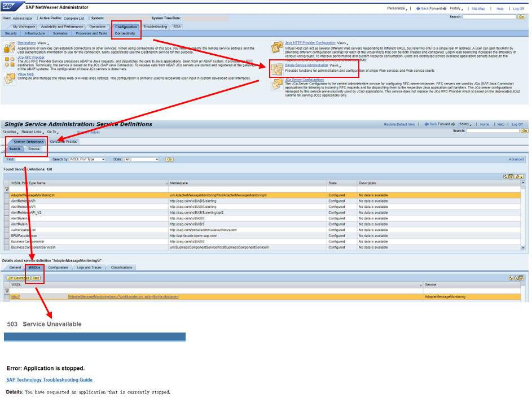Click the JCo Server Configurations icon
The height and width of the screenshot is (402, 532).
(277, 84)
